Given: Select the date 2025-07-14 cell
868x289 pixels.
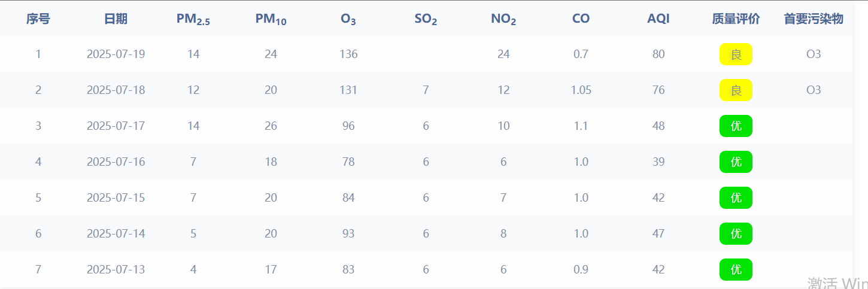Looking at the screenshot, I should point(116,234).
